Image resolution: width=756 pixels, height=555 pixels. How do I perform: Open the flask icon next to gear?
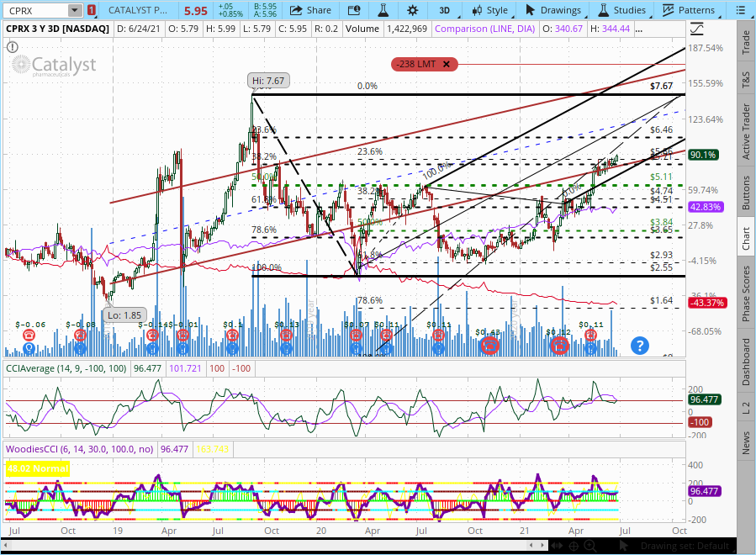tap(383, 10)
